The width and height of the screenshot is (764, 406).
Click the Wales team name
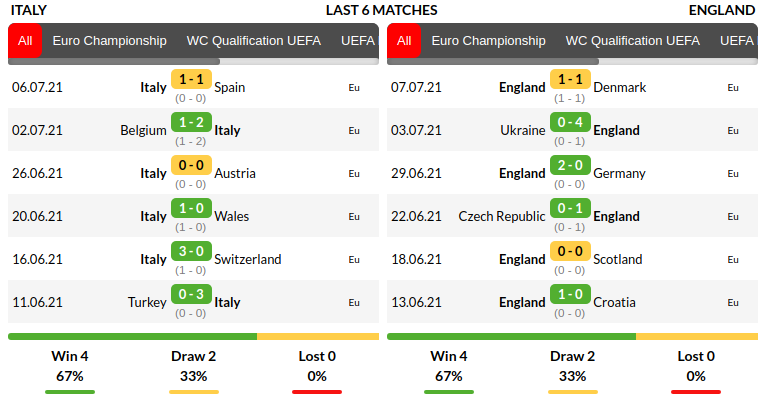[232, 216]
